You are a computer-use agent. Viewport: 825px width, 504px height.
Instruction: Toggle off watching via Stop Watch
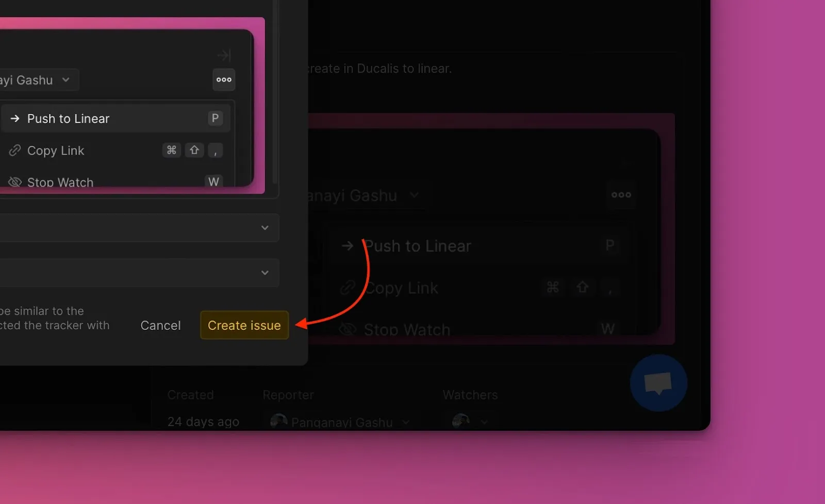coord(60,182)
